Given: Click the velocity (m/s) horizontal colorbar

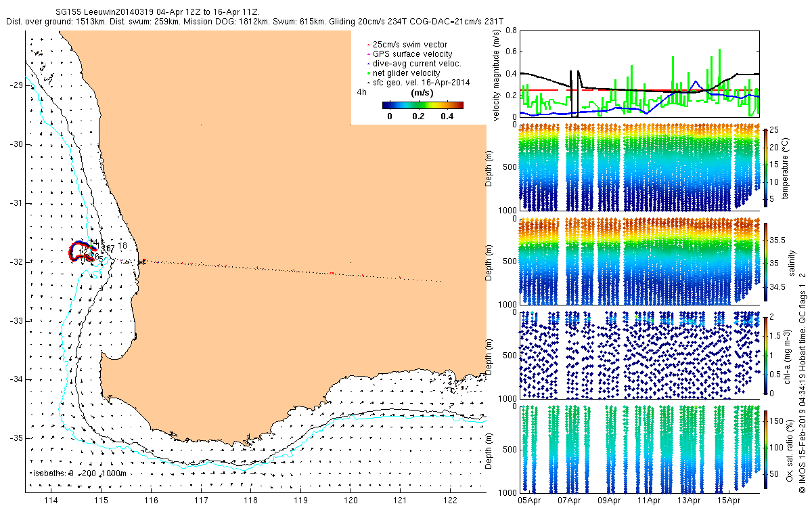Looking at the screenshot, I should coord(422,105).
